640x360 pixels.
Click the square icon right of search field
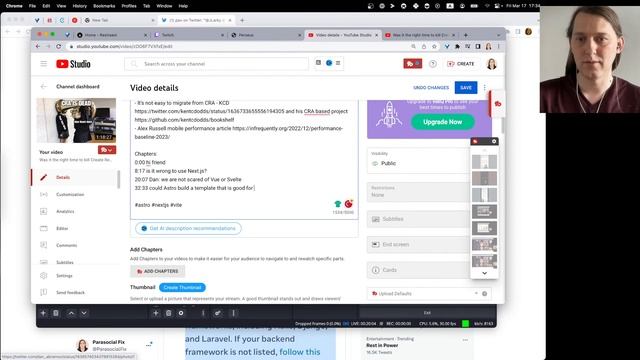tap(318, 62)
